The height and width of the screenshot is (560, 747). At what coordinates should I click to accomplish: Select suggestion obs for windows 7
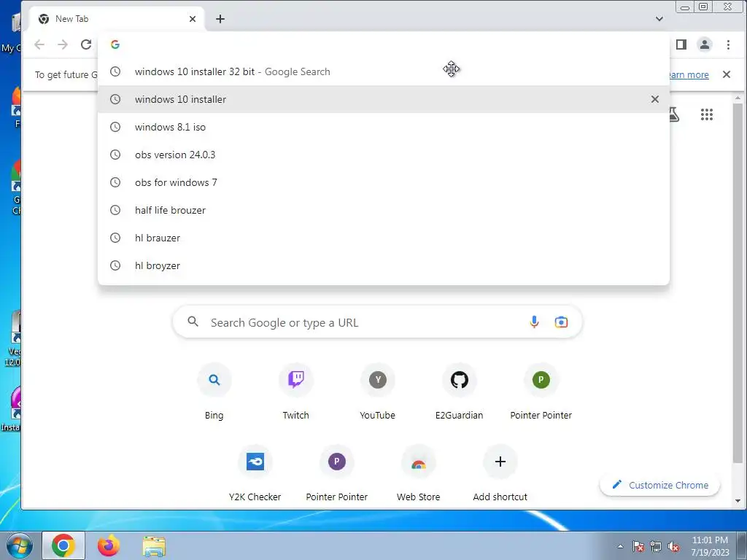(384, 182)
